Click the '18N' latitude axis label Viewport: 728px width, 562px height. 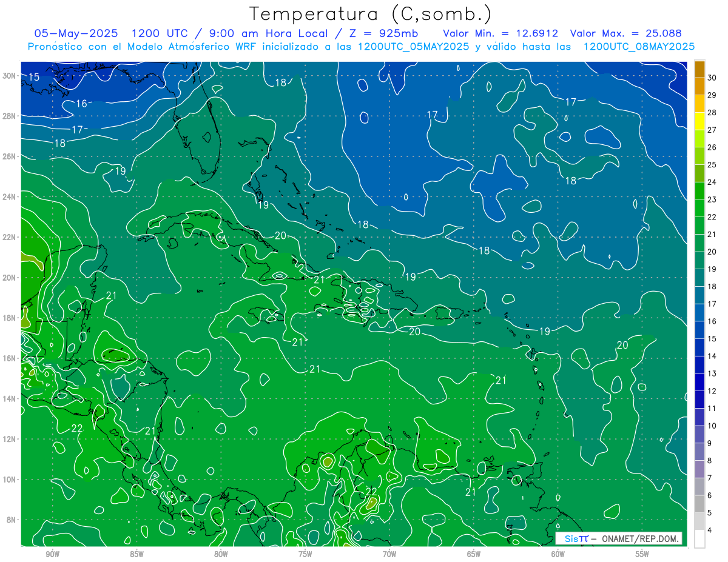[x=9, y=318]
